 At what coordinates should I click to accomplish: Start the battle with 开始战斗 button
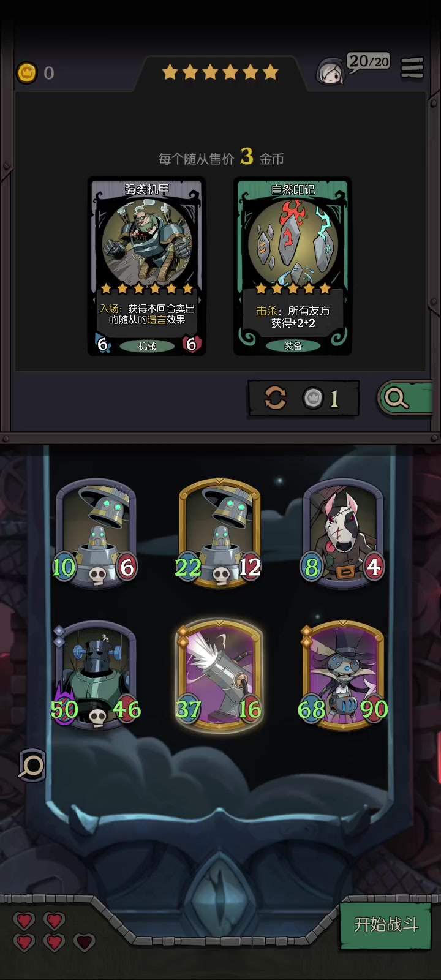[386, 924]
